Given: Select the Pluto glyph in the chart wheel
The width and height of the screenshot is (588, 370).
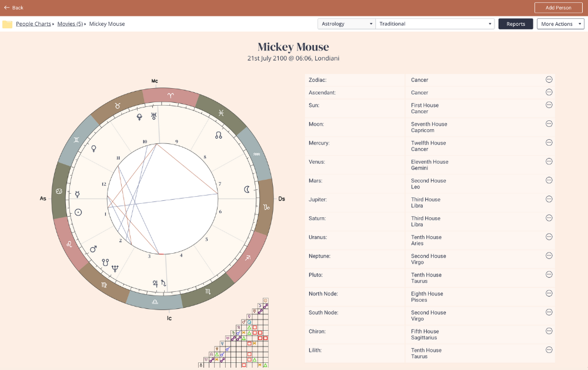Looking at the screenshot, I should [139, 117].
